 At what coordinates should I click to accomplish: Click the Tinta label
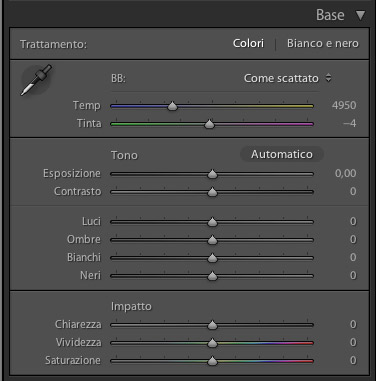[x=89, y=124]
